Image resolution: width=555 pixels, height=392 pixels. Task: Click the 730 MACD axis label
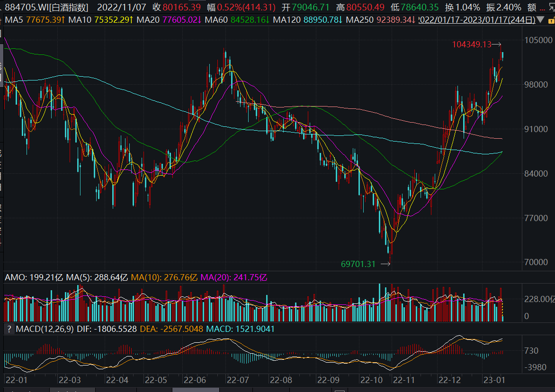tap(531, 351)
